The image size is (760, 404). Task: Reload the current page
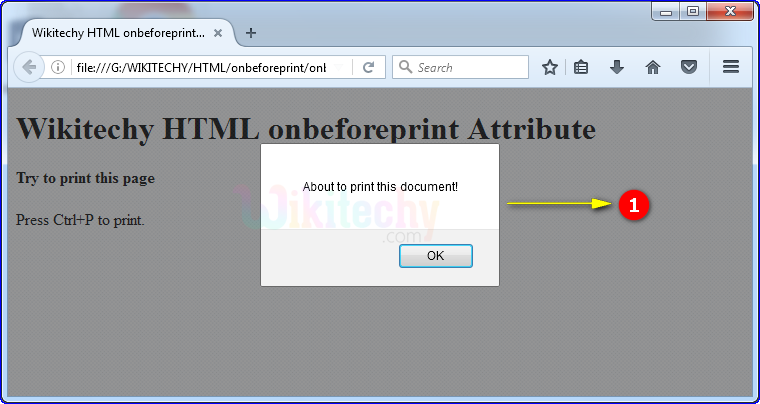click(x=368, y=67)
